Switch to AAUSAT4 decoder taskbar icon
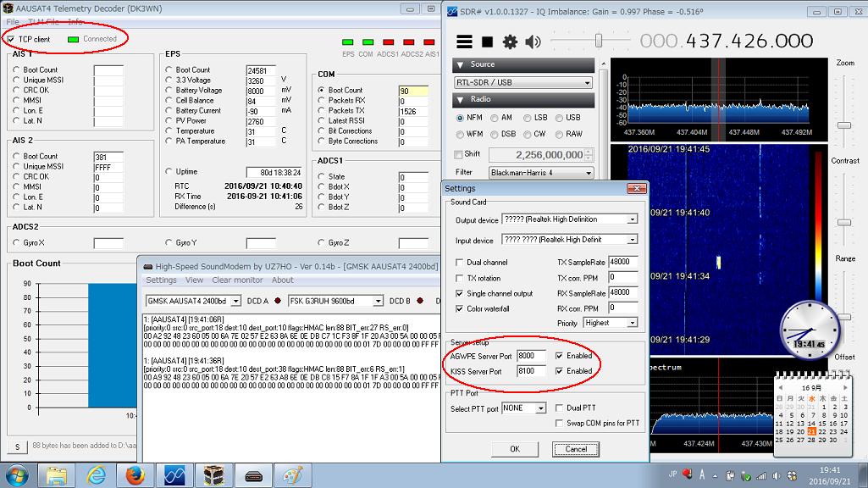868x488 pixels. coord(213,476)
